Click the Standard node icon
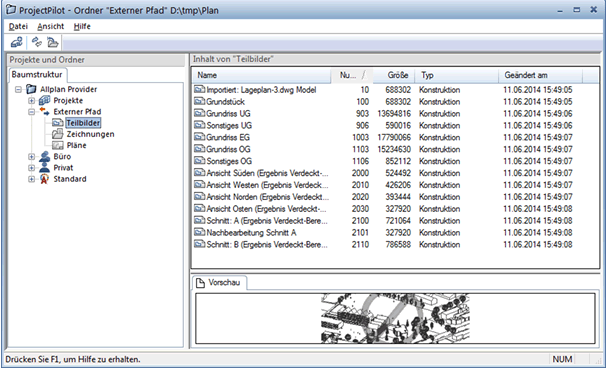The height and width of the screenshot is (372, 607). [45, 179]
